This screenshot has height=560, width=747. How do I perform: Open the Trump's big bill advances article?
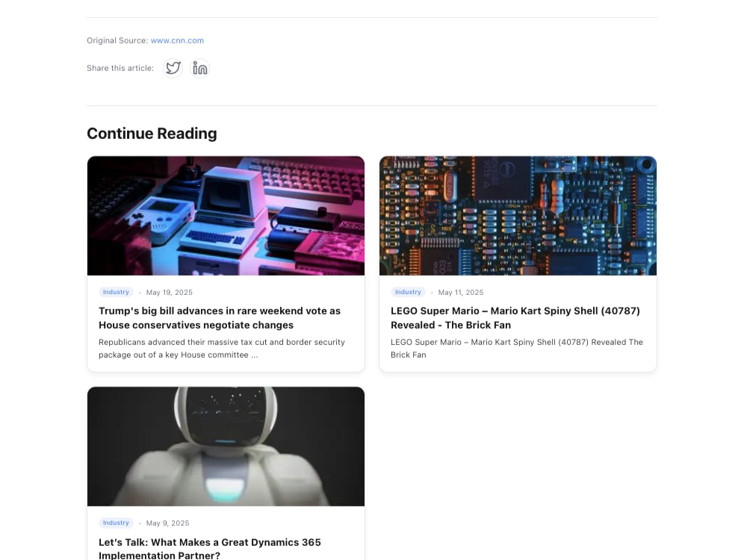tap(220, 317)
